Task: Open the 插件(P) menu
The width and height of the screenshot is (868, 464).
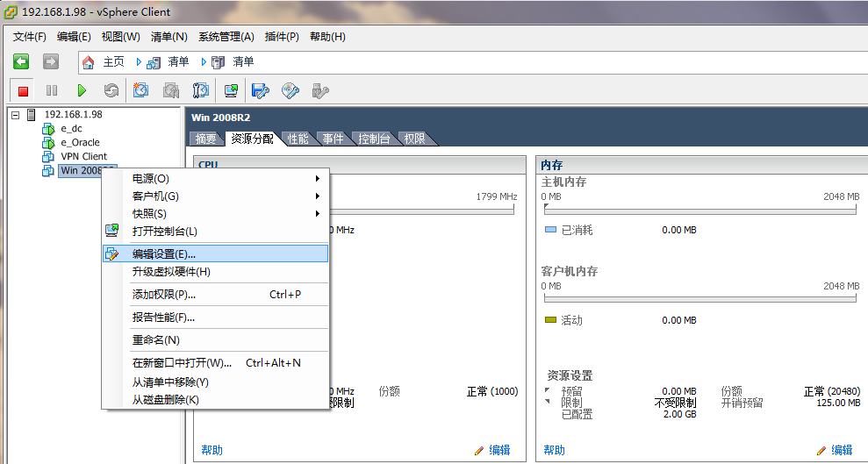Action: point(282,37)
